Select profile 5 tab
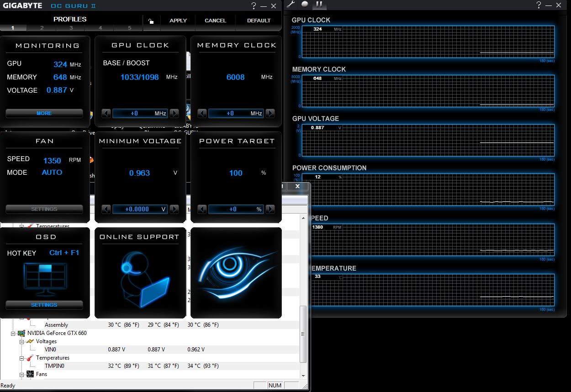 coord(129,28)
